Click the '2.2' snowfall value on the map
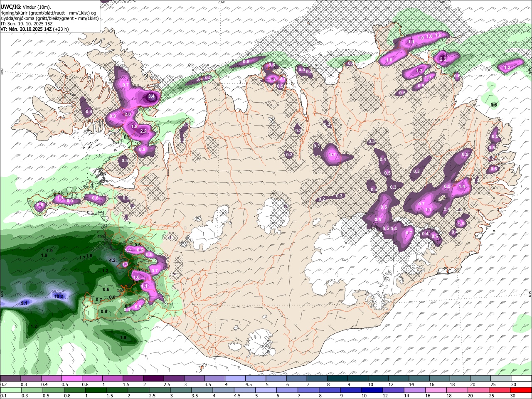Image resolution: width=532 pixels, height=399 pixels. click(143, 131)
